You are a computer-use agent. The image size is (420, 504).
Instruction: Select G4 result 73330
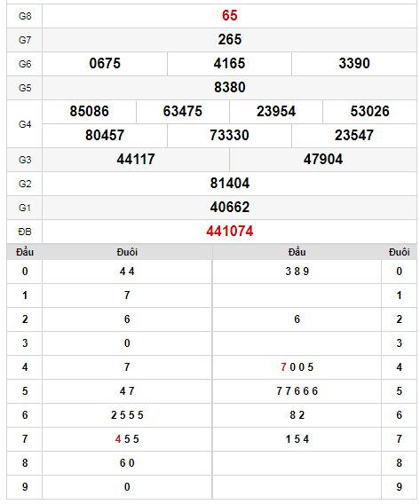pos(229,136)
